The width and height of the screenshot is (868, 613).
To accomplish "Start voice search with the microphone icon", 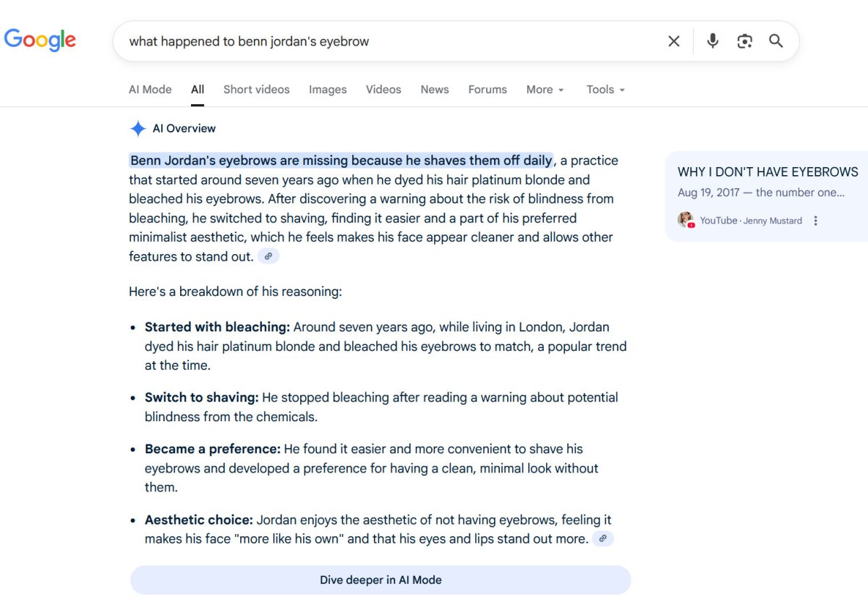I will point(712,41).
